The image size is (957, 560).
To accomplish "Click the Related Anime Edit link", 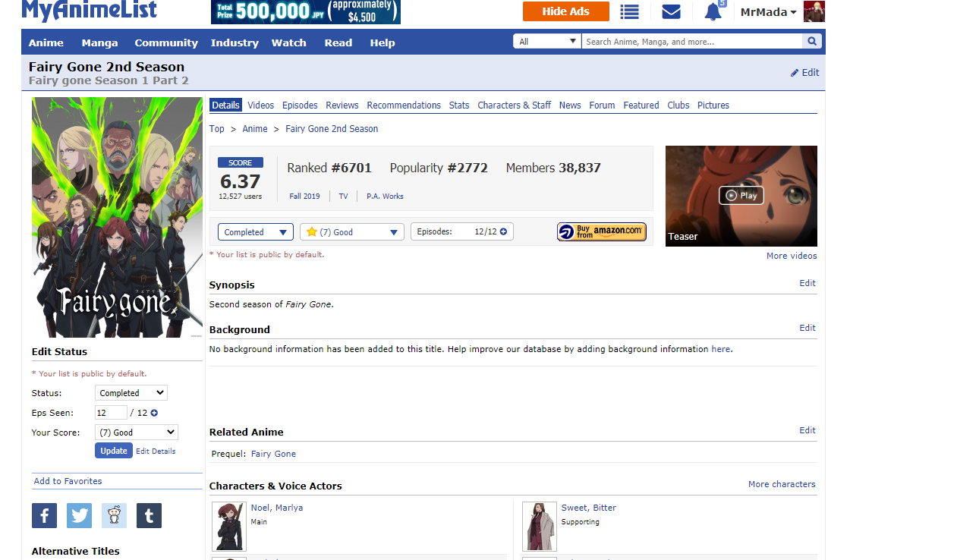I will 807,430.
